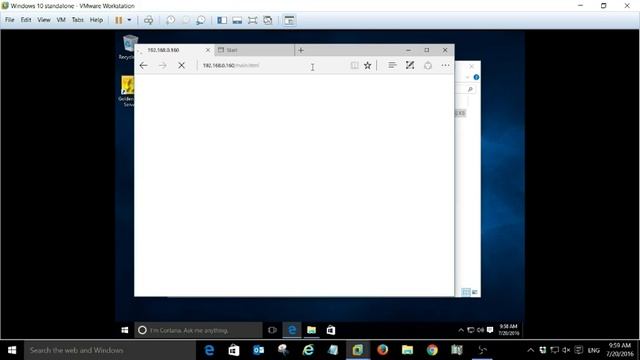Image resolution: width=640 pixels, height=360 pixels.
Task: Click the Cortana search box in guest
Action: [x=198, y=330]
